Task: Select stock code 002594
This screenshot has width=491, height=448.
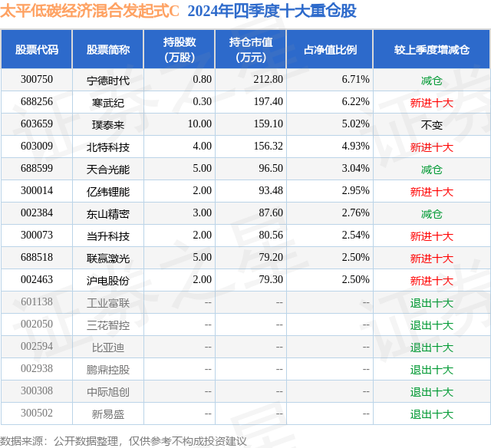Action: tap(37, 346)
